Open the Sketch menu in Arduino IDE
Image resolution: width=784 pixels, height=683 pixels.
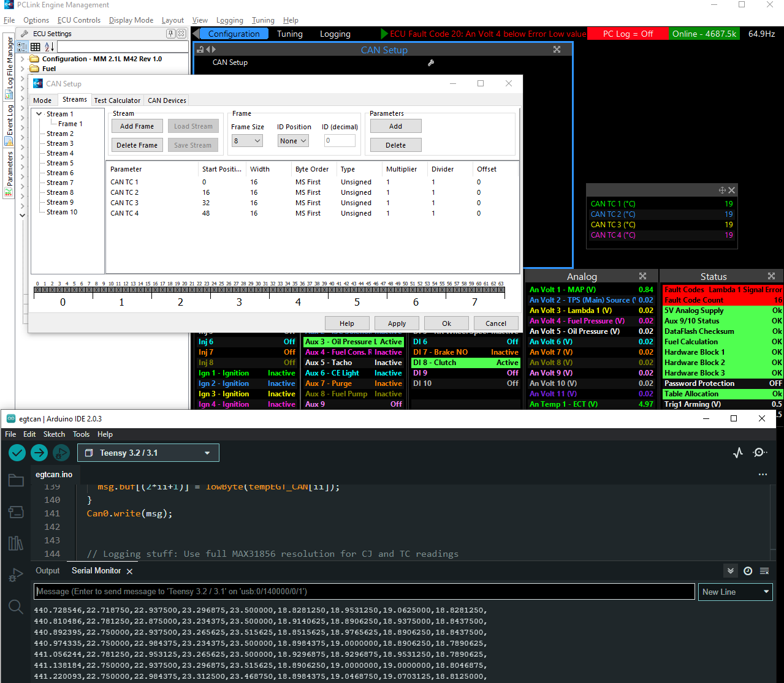(x=54, y=434)
